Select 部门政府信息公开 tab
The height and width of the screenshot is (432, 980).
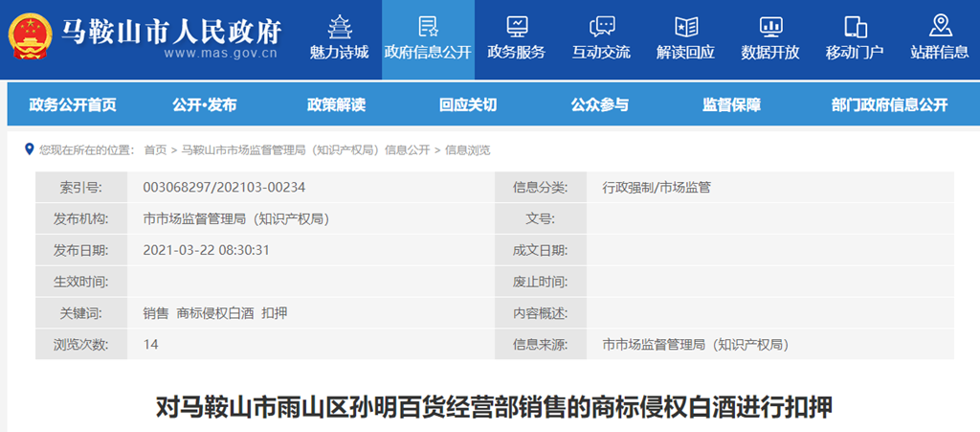(890, 105)
